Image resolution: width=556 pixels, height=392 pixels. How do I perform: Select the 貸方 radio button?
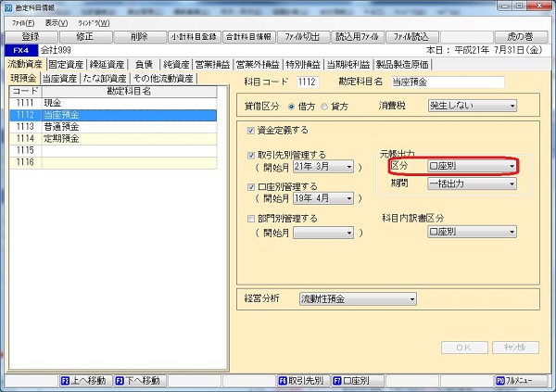[324, 107]
